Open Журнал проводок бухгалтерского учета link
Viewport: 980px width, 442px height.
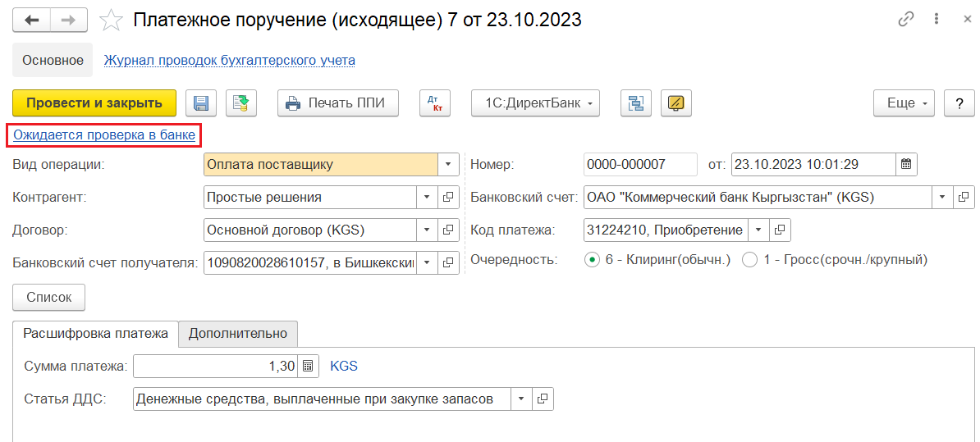coord(229,60)
